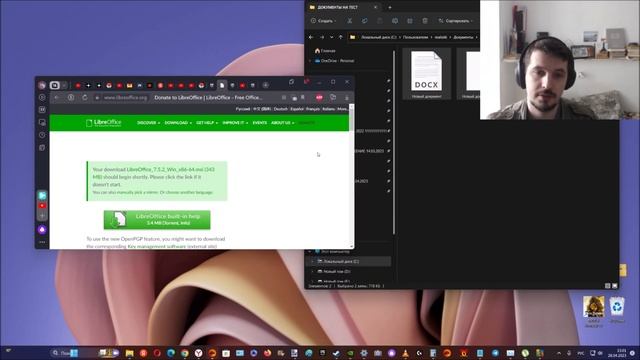Switch to the Gmail envelope browser tab
The width and height of the screenshot is (640, 360).
129,85
